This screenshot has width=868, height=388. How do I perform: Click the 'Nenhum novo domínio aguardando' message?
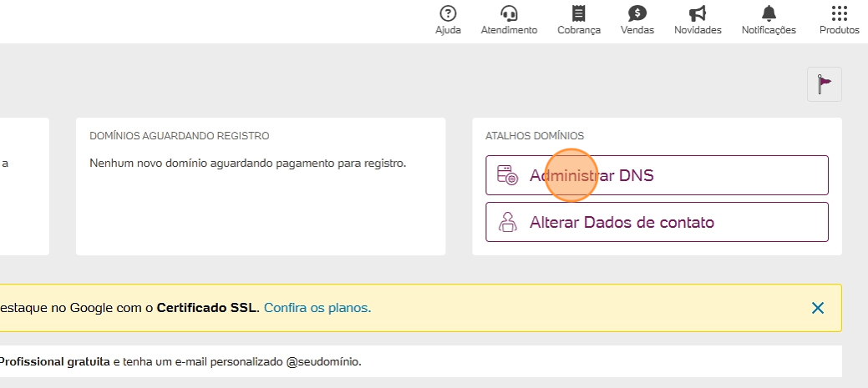point(247,163)
